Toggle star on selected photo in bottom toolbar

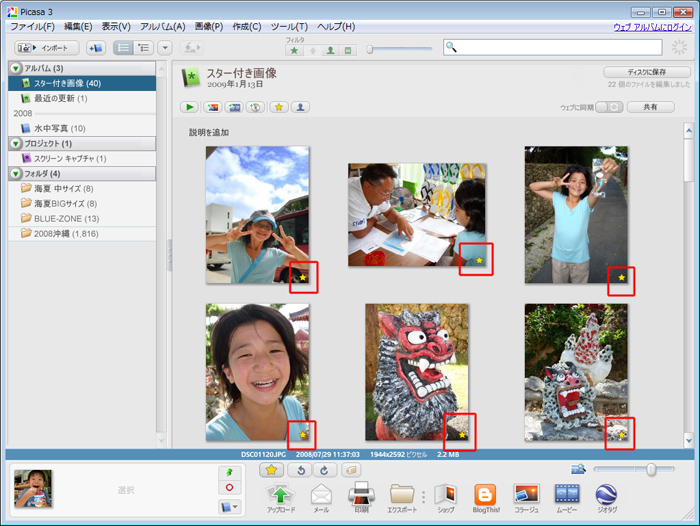pyautogui.click(x=271, y=470)
